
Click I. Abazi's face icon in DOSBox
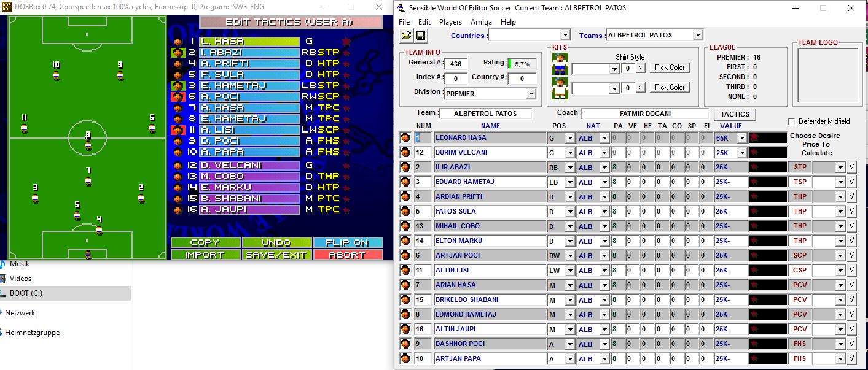(178, 53)
